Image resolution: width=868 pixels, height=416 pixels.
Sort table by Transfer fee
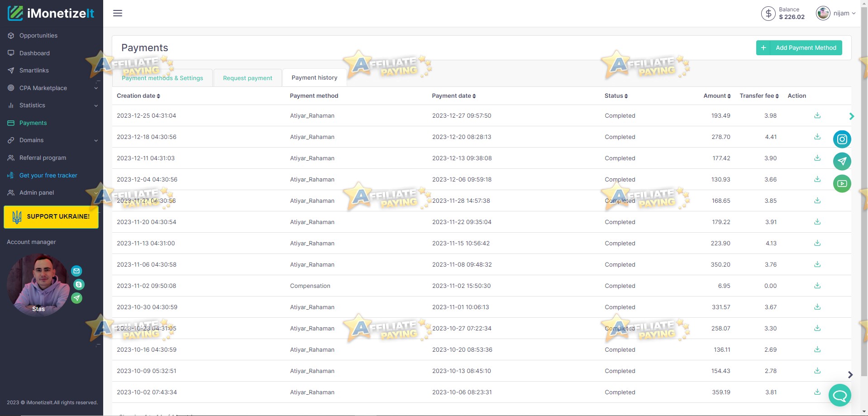tap(759, 96)
